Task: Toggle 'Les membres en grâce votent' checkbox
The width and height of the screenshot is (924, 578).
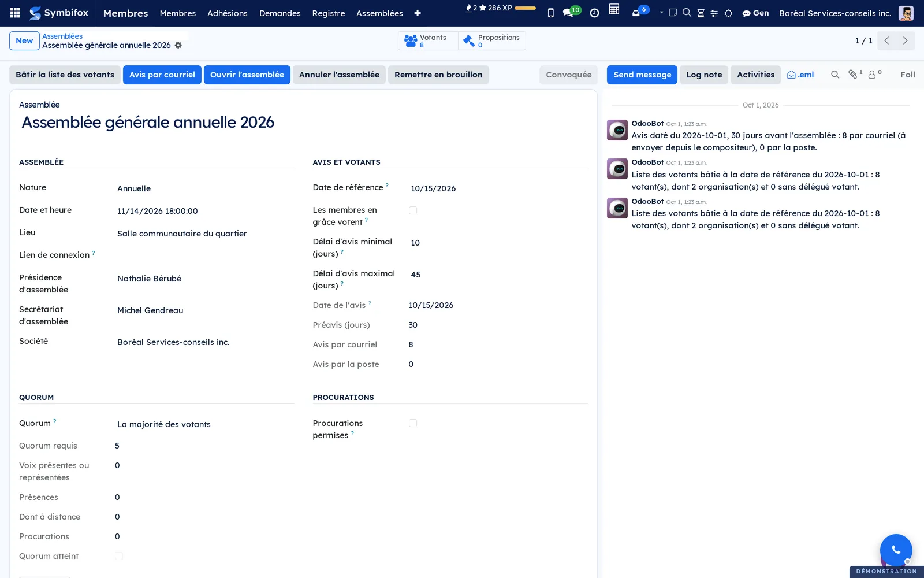Action: tap(413, 210)
